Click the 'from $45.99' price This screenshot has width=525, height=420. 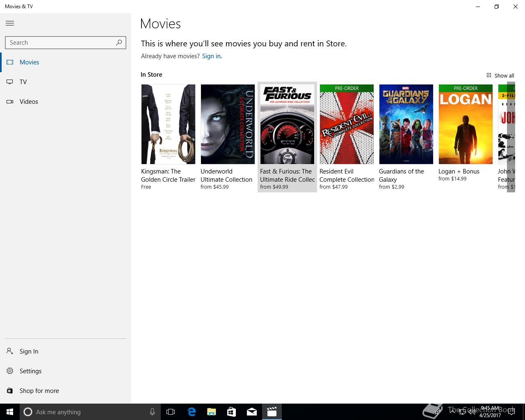click(x=215, y=187)
